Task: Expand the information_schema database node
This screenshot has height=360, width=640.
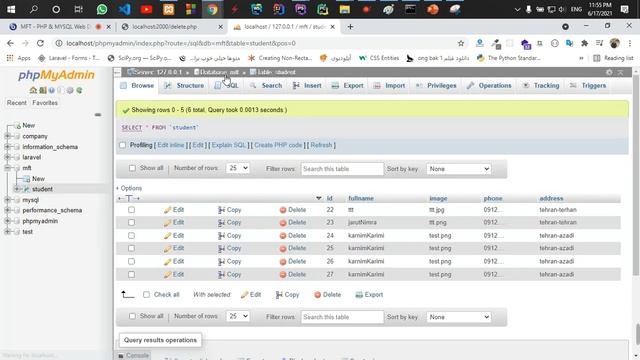Action: [x=7, y=147]
